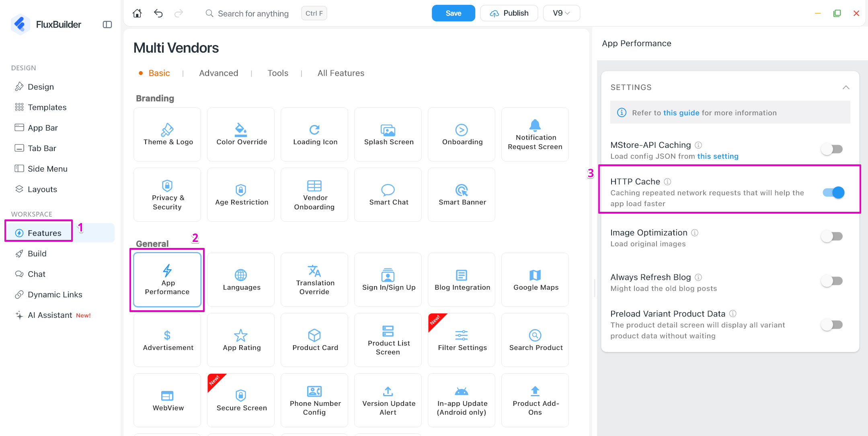Collapse the sidebar panel icon

107,25
